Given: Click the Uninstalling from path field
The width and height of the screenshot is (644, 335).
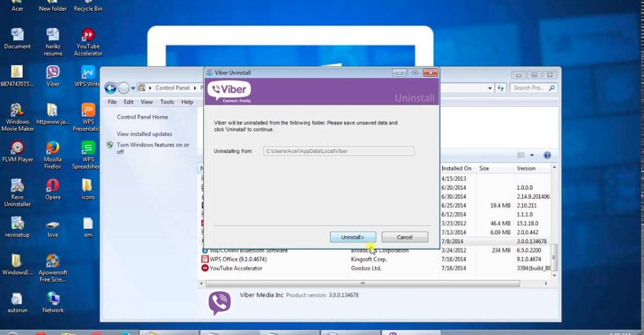Looking at the screenshot, I should (339, 151).
